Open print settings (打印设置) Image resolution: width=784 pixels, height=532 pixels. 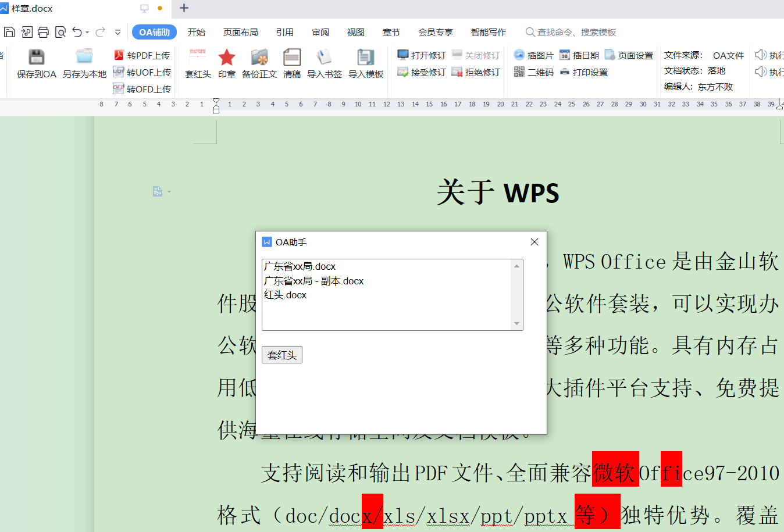(583, 72)
